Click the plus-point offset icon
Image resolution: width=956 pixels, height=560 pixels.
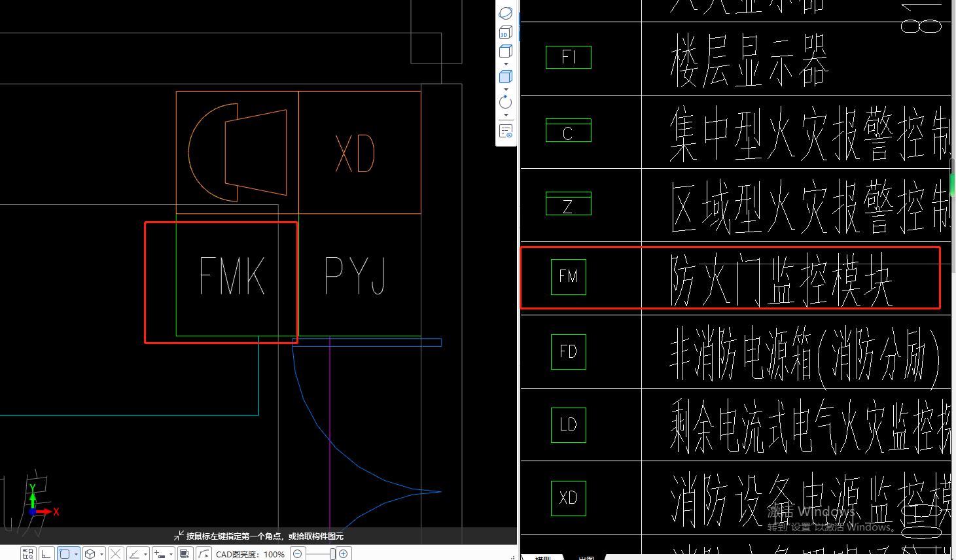tap(160, 554)
